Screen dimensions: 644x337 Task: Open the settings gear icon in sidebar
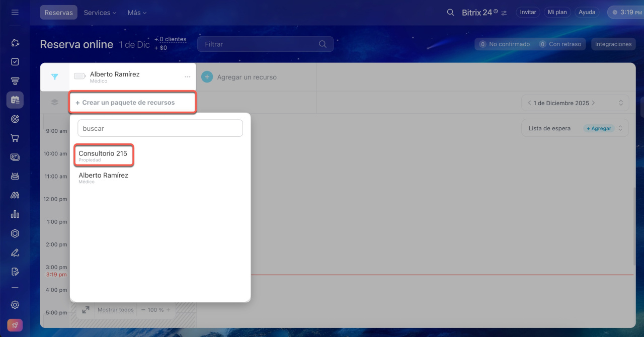[x=15, y=305]
